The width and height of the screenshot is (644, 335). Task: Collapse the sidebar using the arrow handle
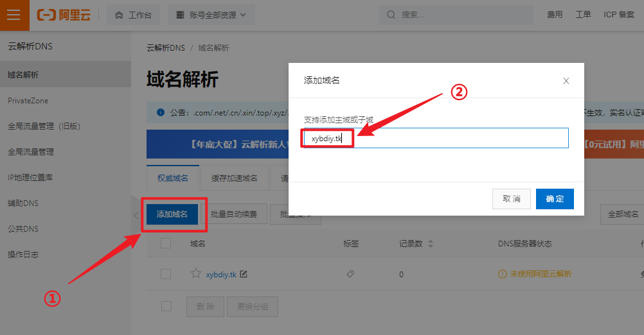(x=136, y=215)
